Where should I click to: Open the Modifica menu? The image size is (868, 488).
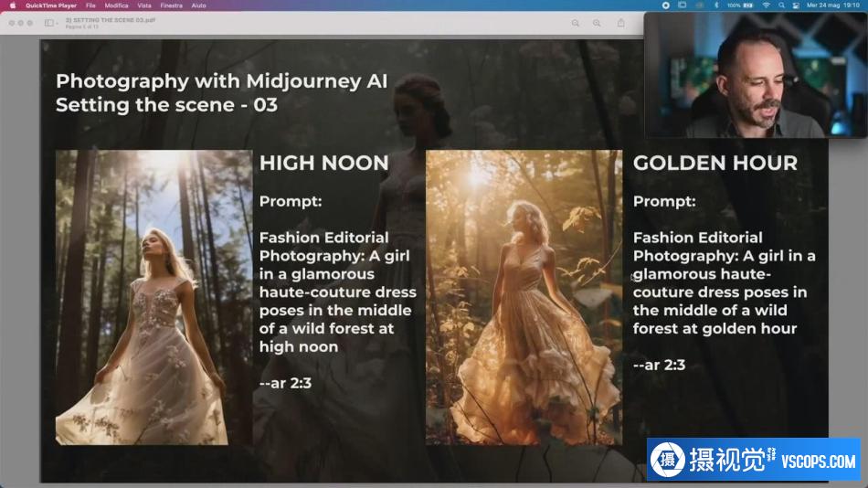coord(116,5)
